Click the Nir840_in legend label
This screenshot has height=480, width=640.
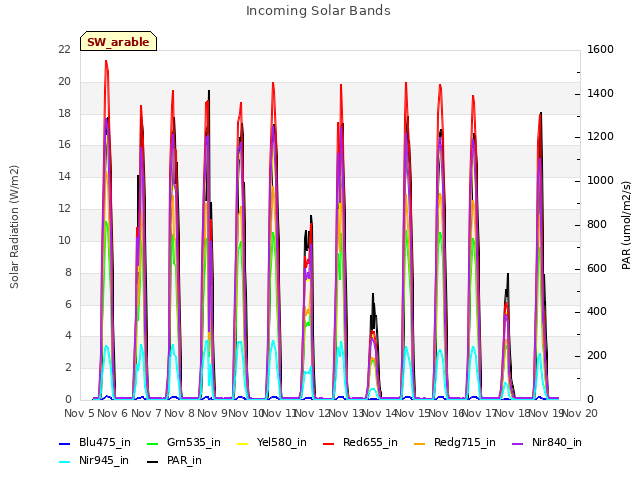click(x=557, y=442)
